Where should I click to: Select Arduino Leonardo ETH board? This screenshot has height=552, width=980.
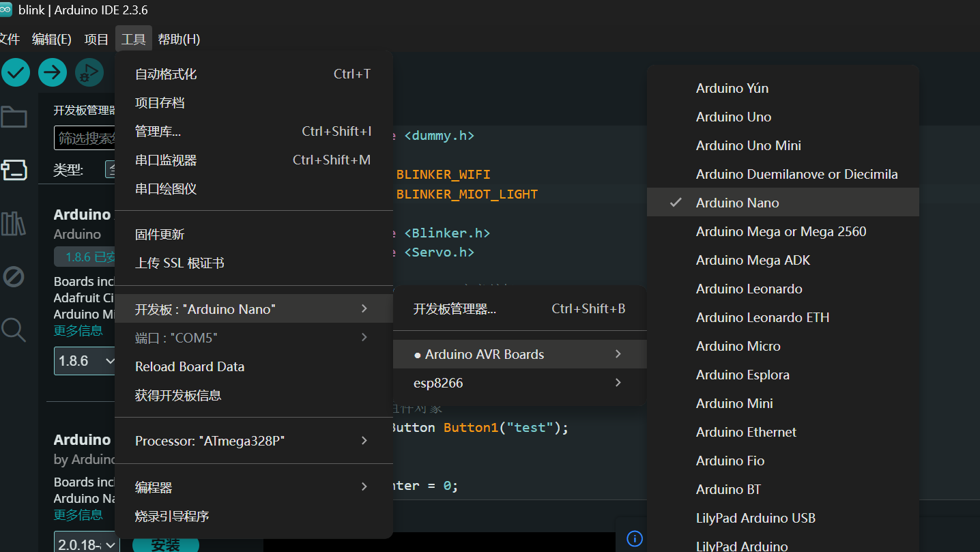783,317
